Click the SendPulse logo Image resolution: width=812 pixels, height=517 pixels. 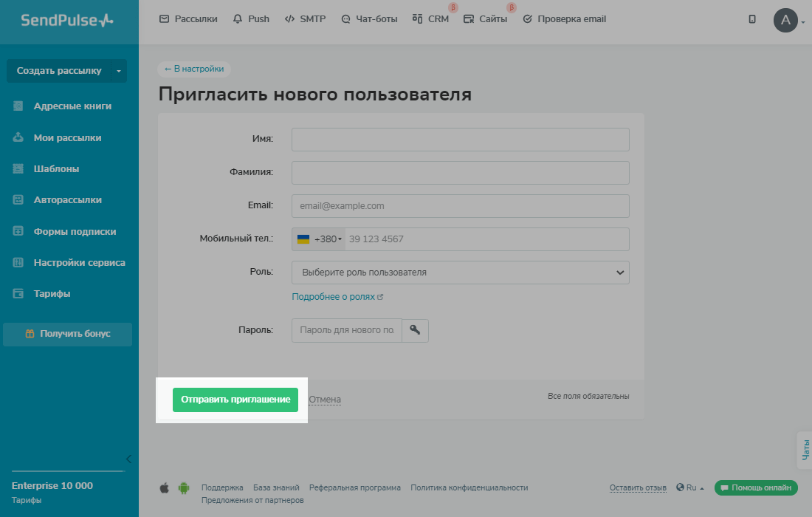[x=66, y=20]
